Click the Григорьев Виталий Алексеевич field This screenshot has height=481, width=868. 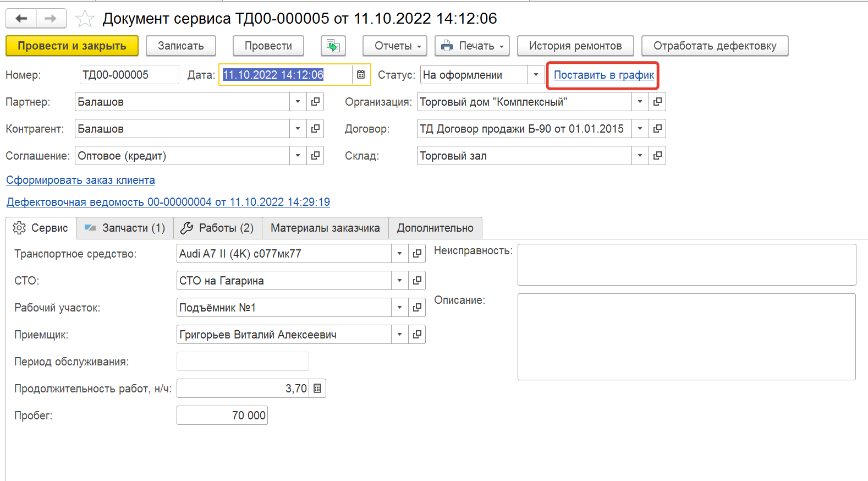click(284, 335)
